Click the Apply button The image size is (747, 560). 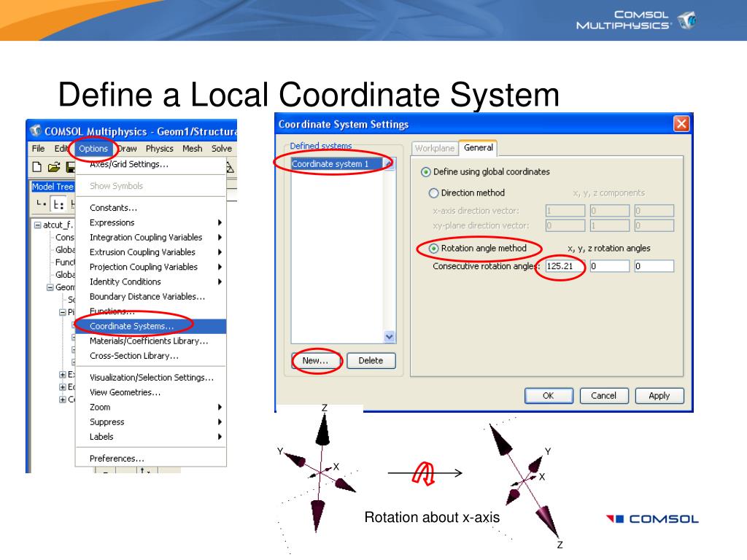tap(659, 396)
